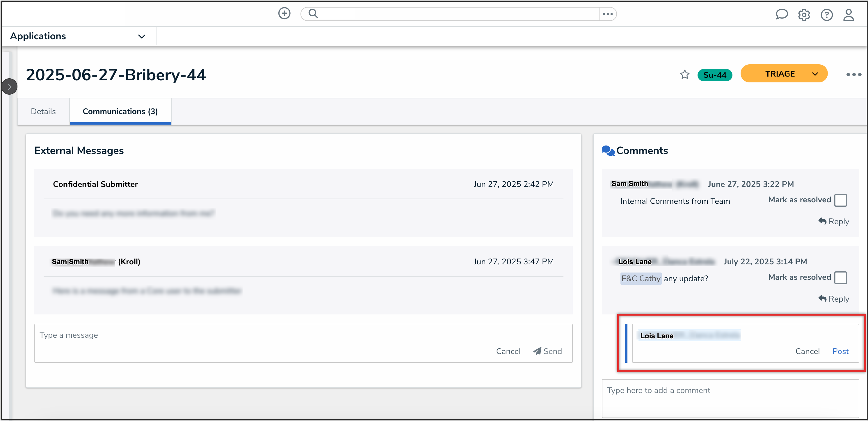Click Post in the reply box

coord(840,351)
